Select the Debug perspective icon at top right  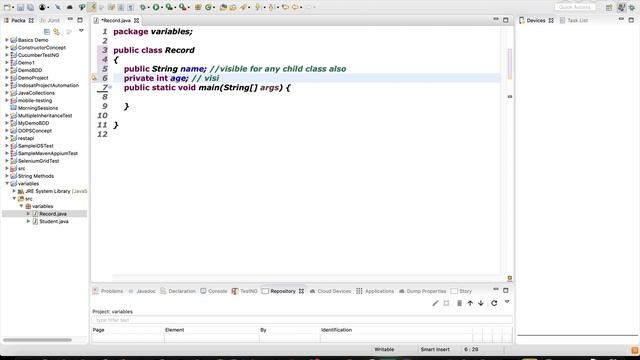[x=632, y=8]
